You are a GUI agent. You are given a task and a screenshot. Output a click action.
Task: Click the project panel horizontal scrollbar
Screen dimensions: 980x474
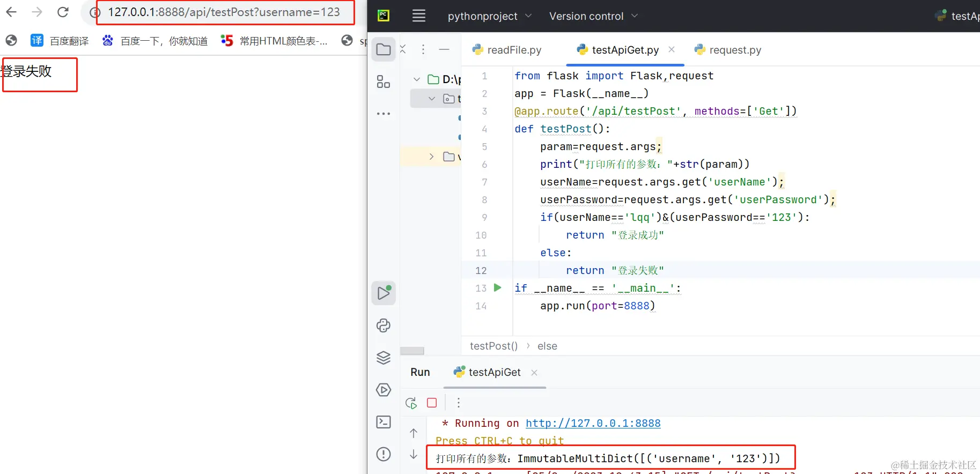412,351
